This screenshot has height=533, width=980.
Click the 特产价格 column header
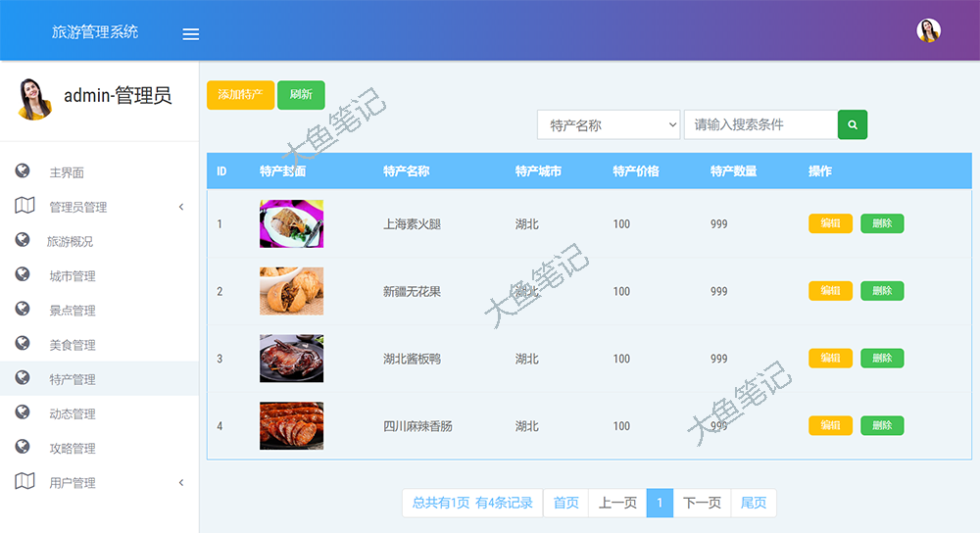(x=636, y=171)
